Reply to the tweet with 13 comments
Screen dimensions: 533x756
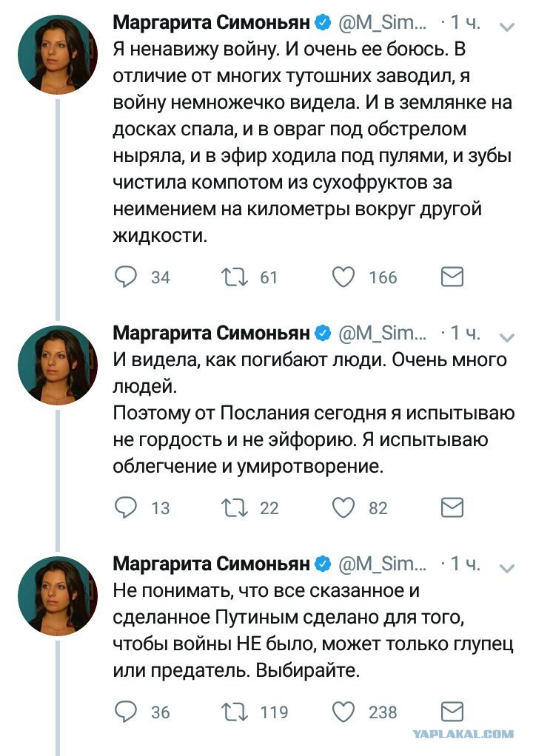[126, 507]
